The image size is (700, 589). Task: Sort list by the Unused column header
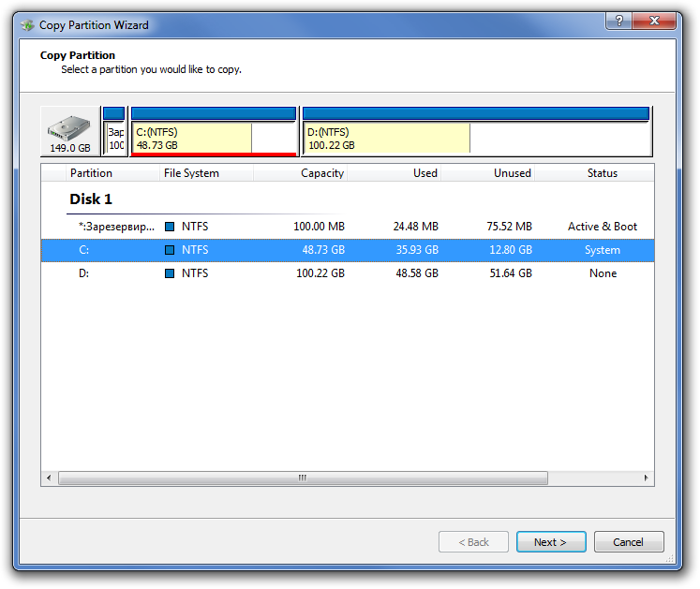pos(512,173)
